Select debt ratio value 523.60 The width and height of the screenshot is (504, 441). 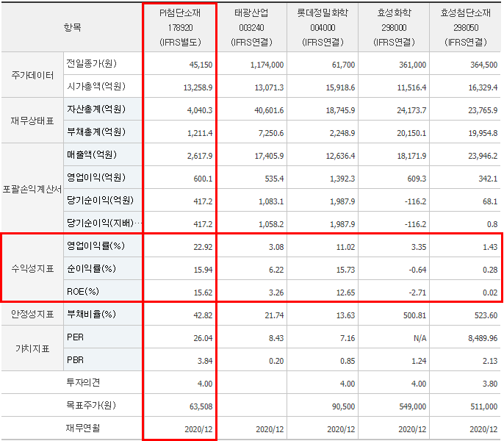pyautogui.click(x=486, y=315)
